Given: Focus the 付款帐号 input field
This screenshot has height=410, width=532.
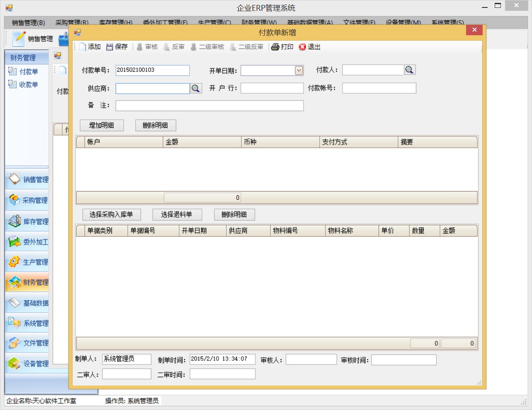Looking at the screenshot, I should click(x=379, y=88).
